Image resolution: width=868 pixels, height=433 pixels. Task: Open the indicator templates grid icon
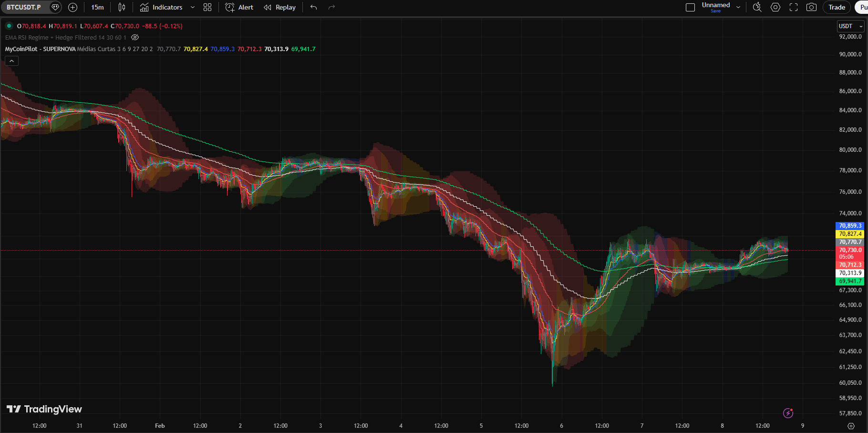(x=207, y=7)
